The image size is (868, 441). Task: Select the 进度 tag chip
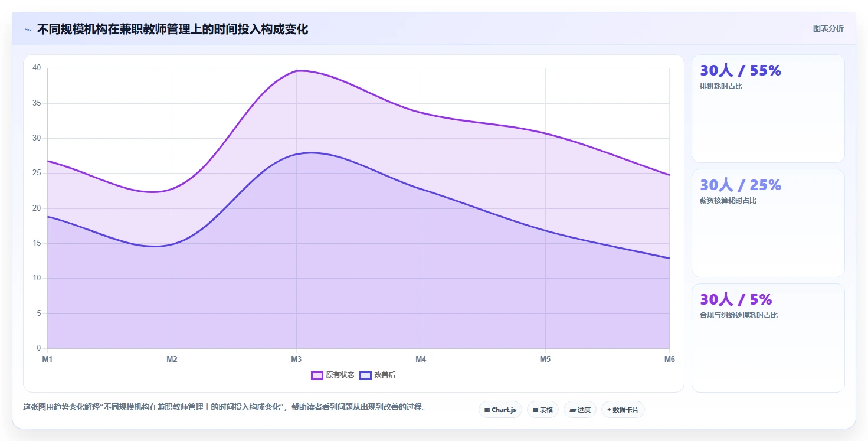[x=580, y=410]
